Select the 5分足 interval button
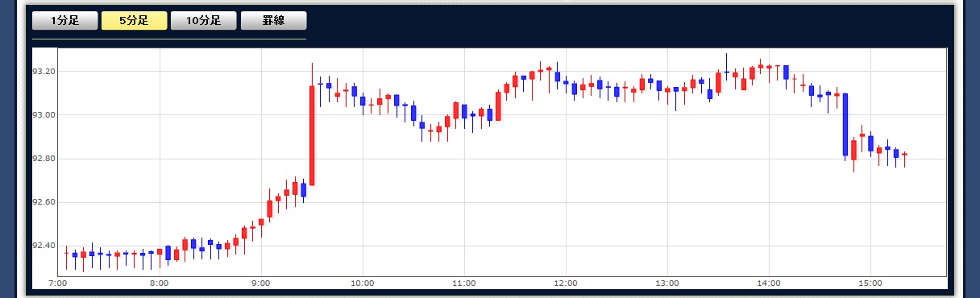Viewport: 980px width, 298px height. point(134,21)
